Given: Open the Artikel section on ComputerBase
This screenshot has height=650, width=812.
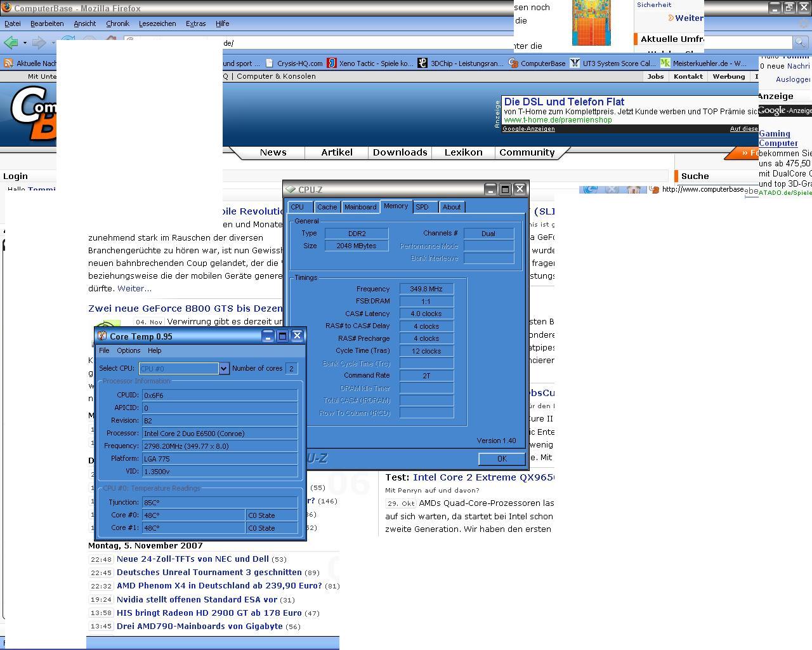Looking at the screenshot, I should 337,152.
